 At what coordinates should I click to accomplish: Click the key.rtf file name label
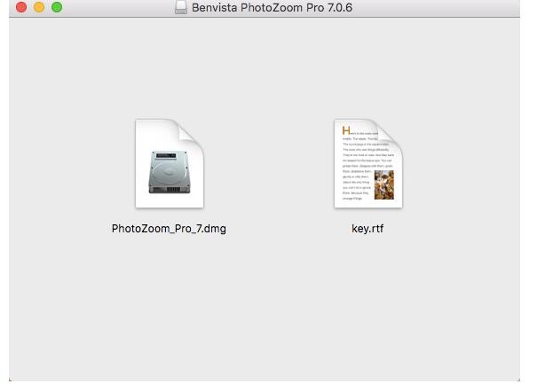pos(367,229)
